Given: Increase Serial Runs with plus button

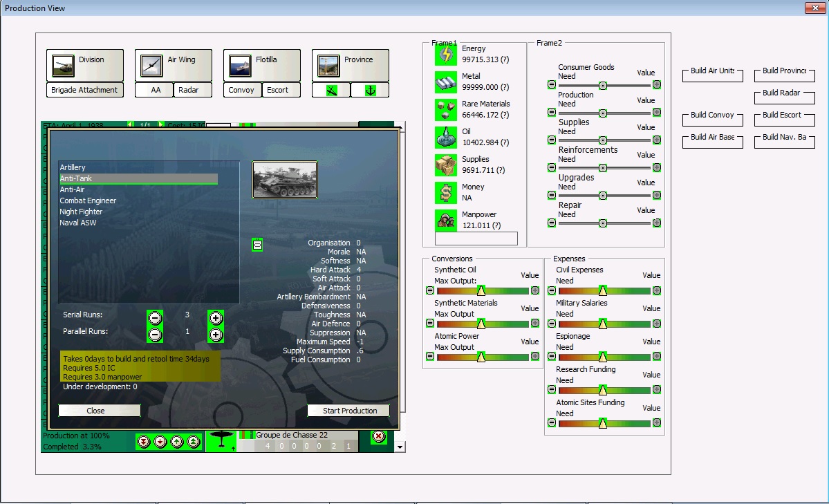Looking at the screenshot, I should (x=216, y=318).
